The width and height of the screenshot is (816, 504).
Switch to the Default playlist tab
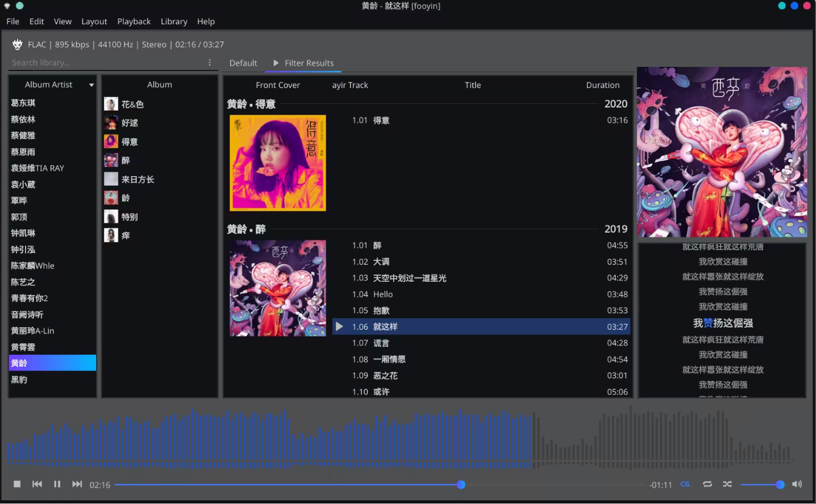243,63
